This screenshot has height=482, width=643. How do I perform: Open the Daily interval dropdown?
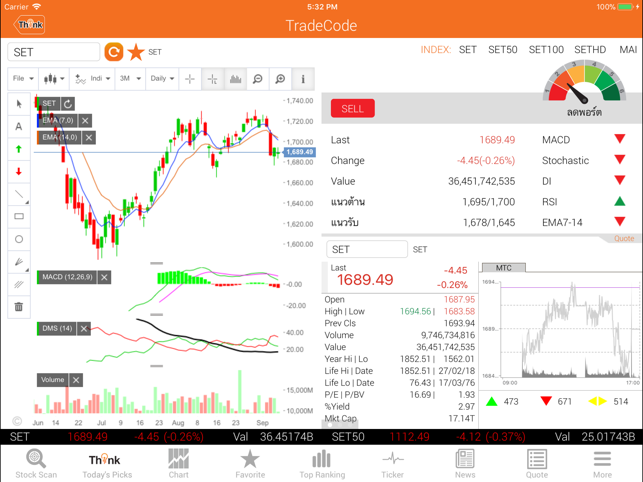tap(162, 78)
